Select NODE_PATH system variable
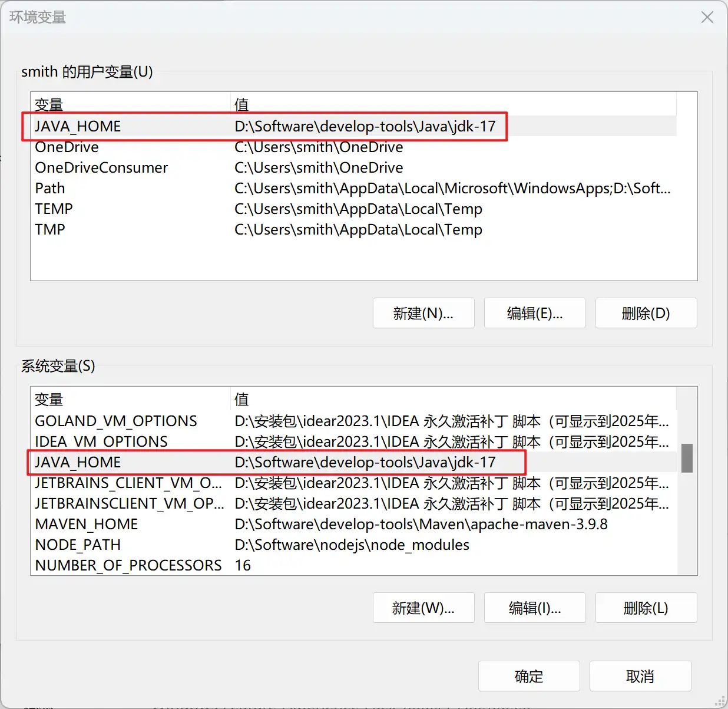 coord(353,545)
